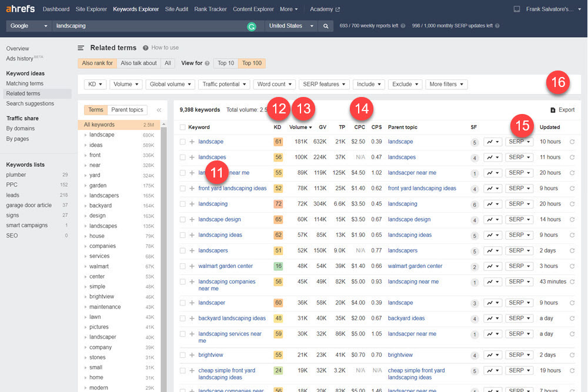Screen dimensions: 588x392
Task: Select the Top 10 view option
Action: click(x=226, y=63)
